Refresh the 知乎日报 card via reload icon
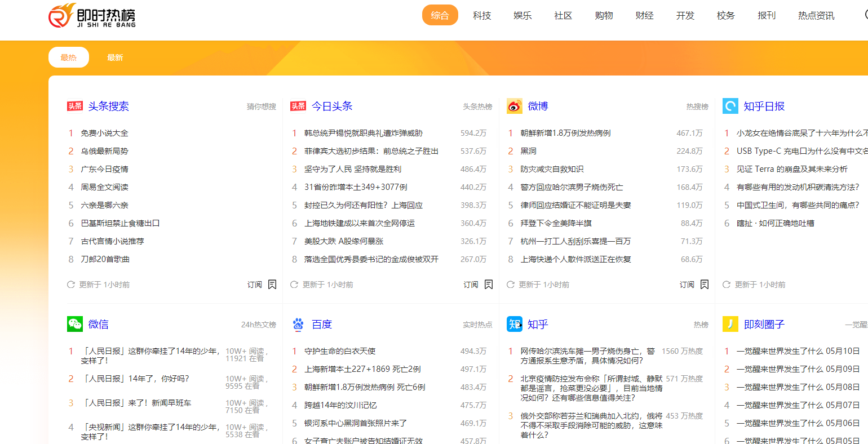This screenshot has height=444, width=868. [x=727, y=285]
